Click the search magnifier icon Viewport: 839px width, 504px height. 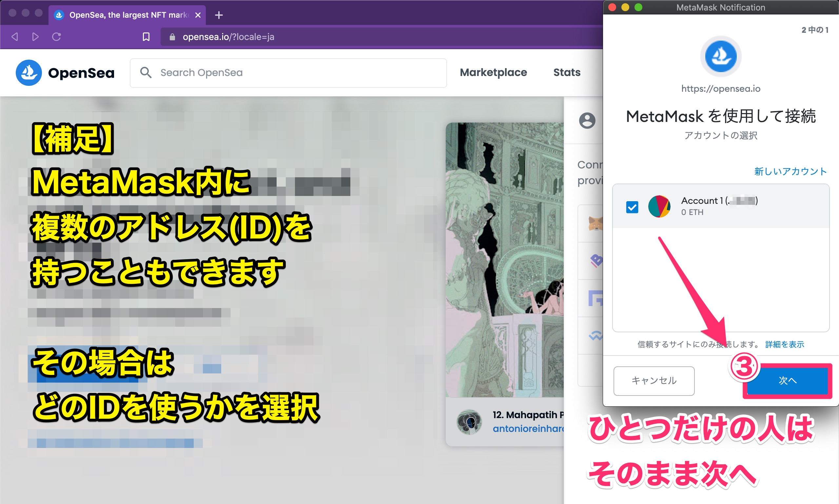[146, 72]
